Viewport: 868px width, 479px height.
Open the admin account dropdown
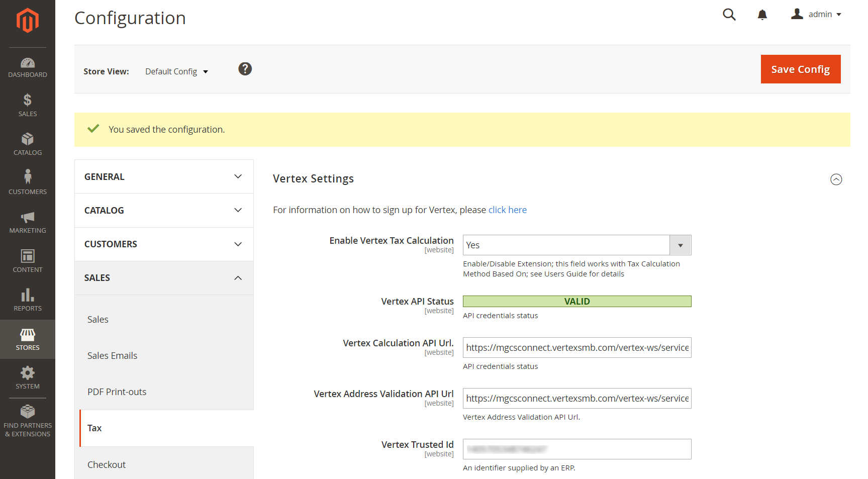point(816,14)
